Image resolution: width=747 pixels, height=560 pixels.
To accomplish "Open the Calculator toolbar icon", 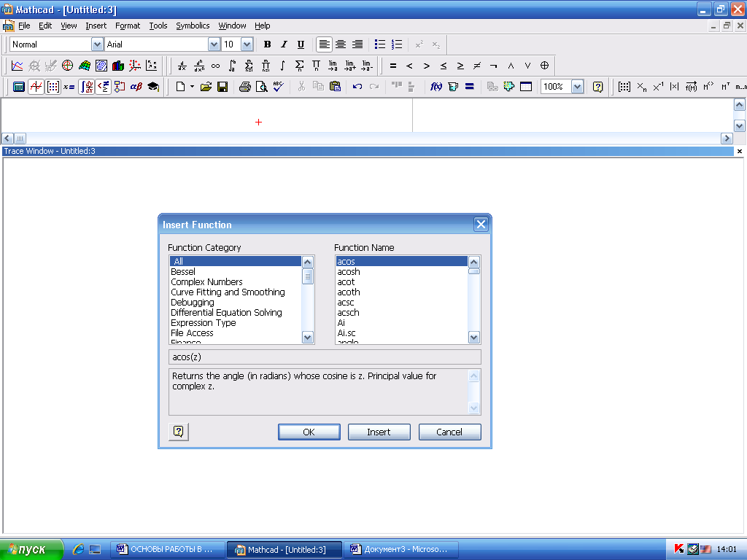I will coord(18,87).
